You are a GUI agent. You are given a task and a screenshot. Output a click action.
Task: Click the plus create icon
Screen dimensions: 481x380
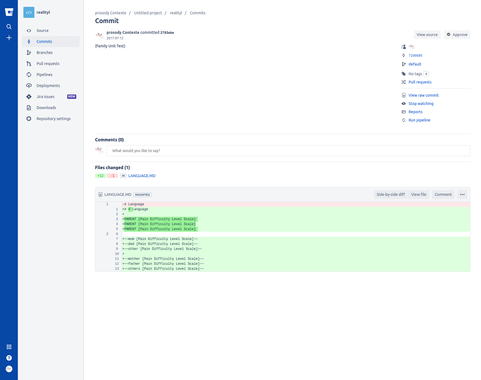click(9, 38)
